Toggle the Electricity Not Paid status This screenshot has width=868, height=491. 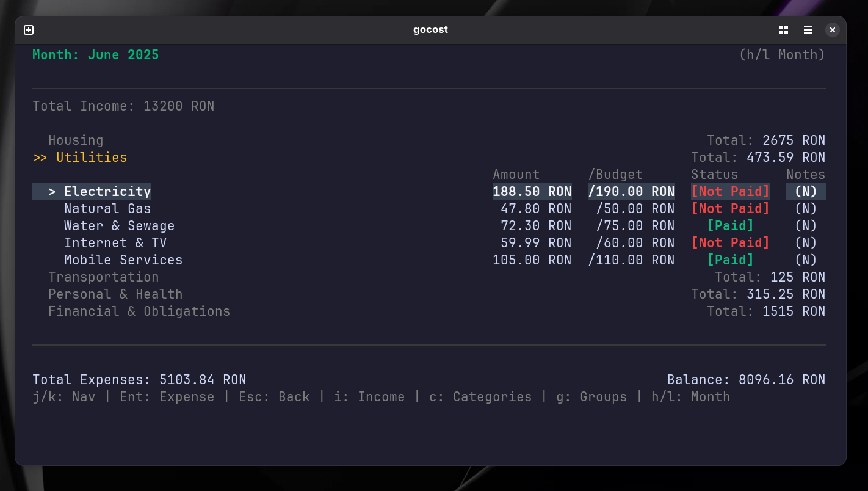coord(730,192)
